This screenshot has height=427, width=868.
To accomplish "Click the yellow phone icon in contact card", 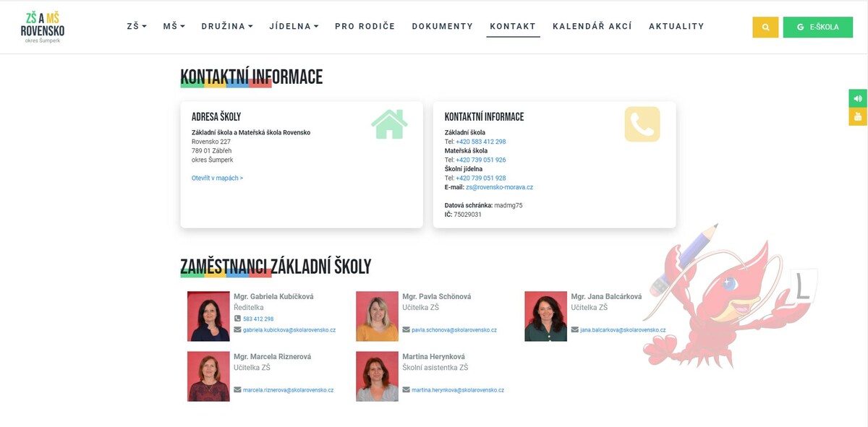I will (642, 124).
